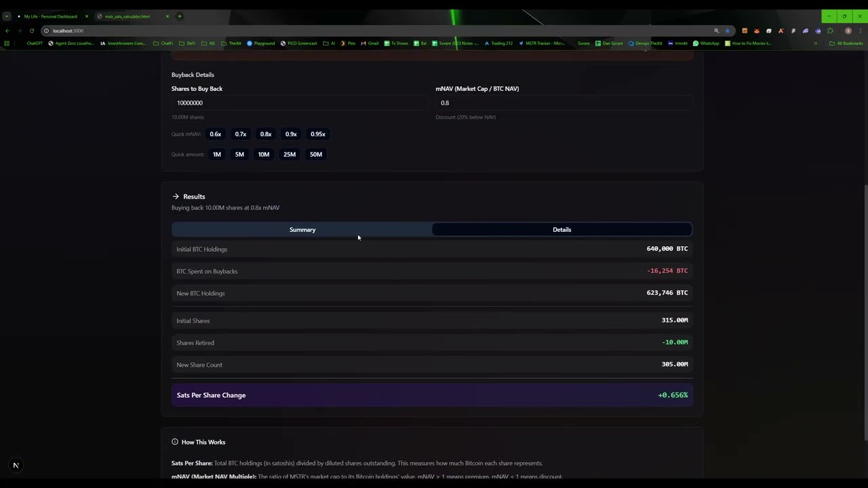Click the Next.js dev tools N badge
The image size is (868, 488).
(x=16, y=466)
